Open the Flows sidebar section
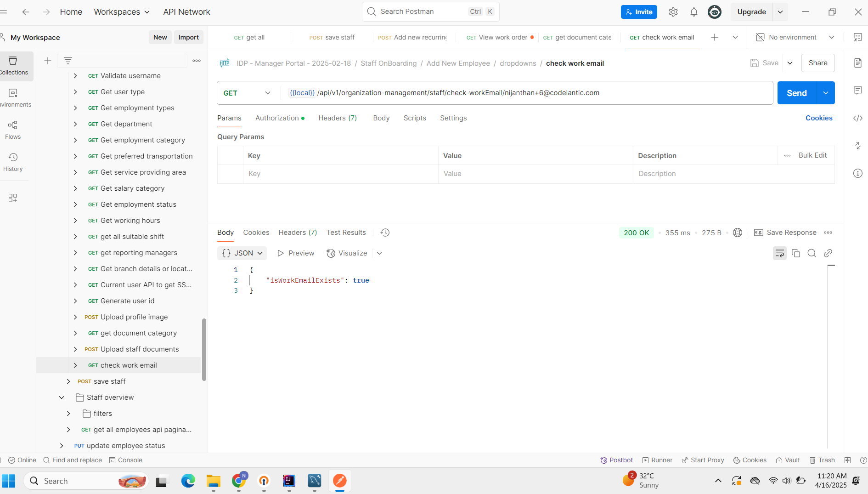The height and width of the screenshot is (494, 868). click(13, 131)
